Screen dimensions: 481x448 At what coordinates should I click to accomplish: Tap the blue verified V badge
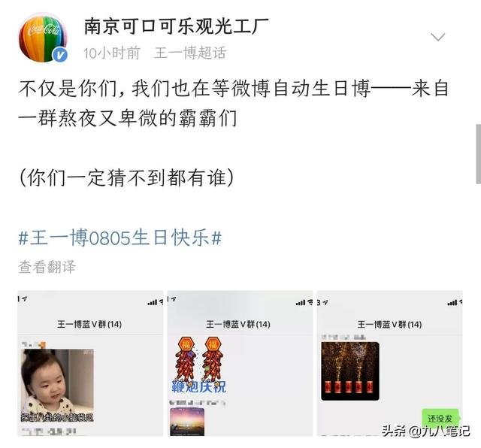(x=60, y=55)
